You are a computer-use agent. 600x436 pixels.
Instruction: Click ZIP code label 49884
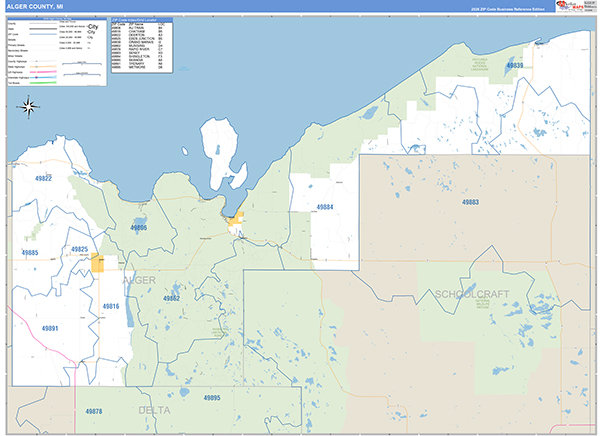tap(325, 207)
